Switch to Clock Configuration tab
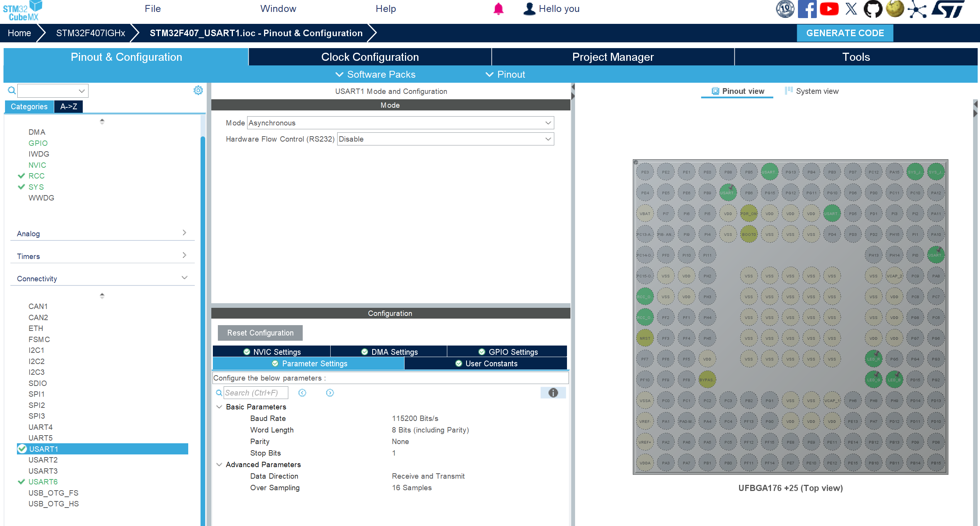This screenshot has height=526, width=980. (370, 57)
